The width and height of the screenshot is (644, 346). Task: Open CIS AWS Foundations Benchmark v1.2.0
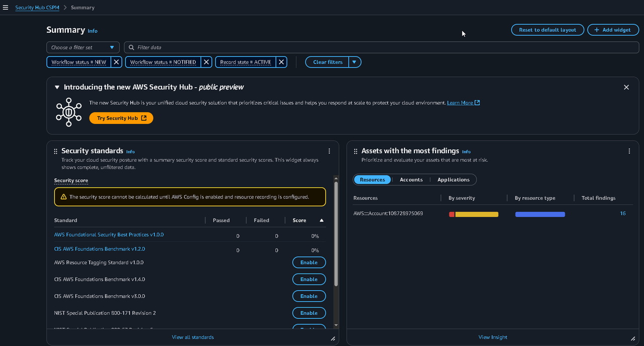[x=100, y=249]
